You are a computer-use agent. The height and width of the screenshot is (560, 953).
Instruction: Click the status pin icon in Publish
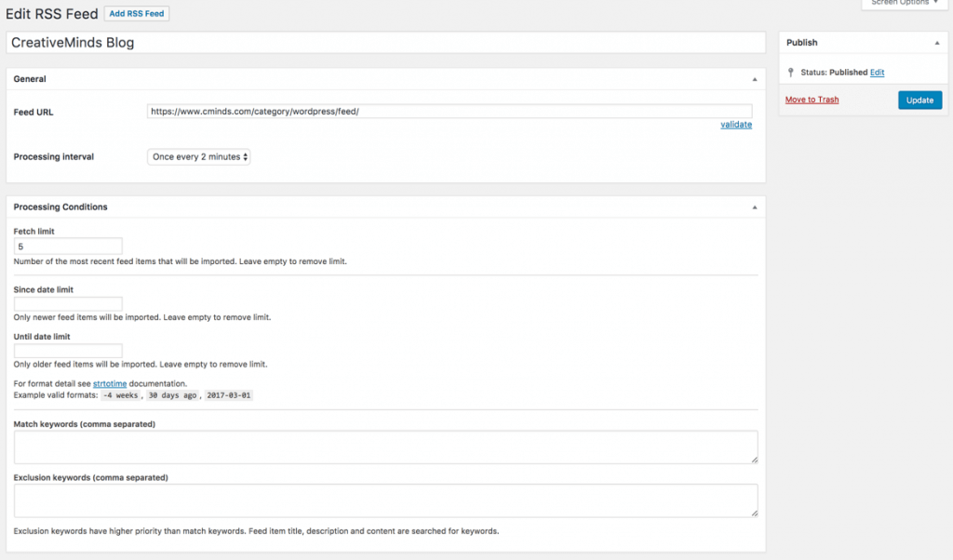pyautogui.click(x=791, y=73)
